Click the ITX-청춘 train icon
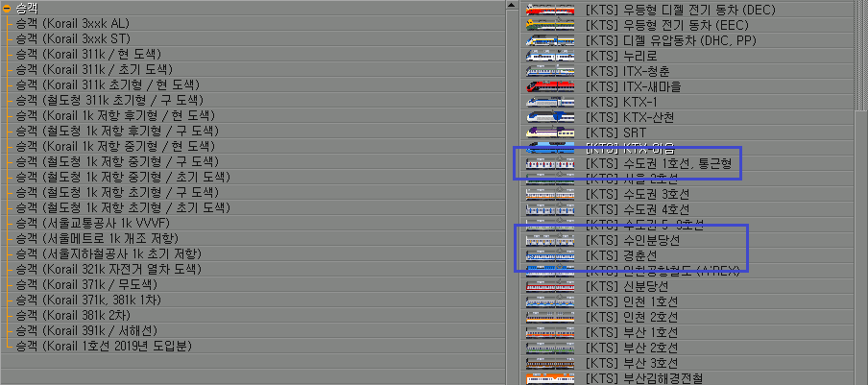Viewport: 868px width, 385px height. [550, 71]
